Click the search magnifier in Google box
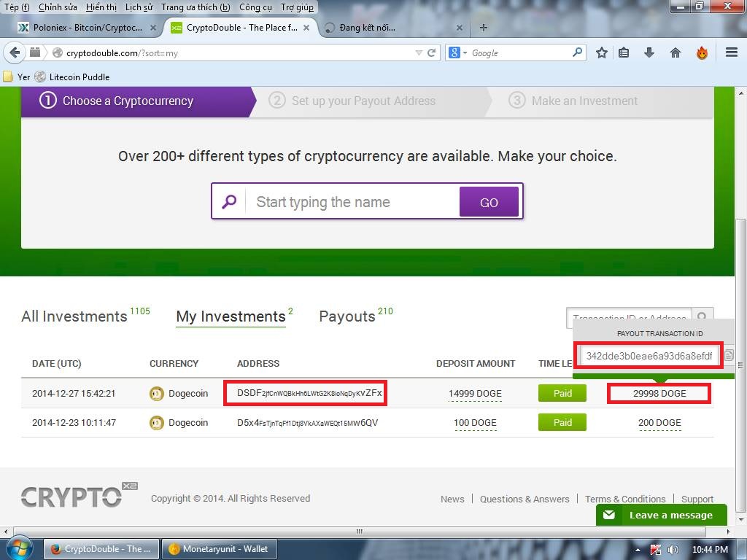The height and width of the screenshot is (560, 747). point(578,52)
